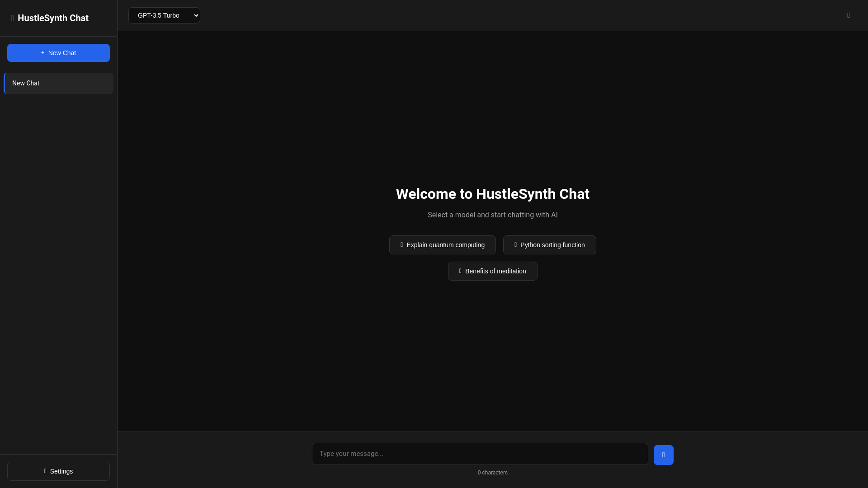
Task: Click the blue send message button
Action: [663, 455]
